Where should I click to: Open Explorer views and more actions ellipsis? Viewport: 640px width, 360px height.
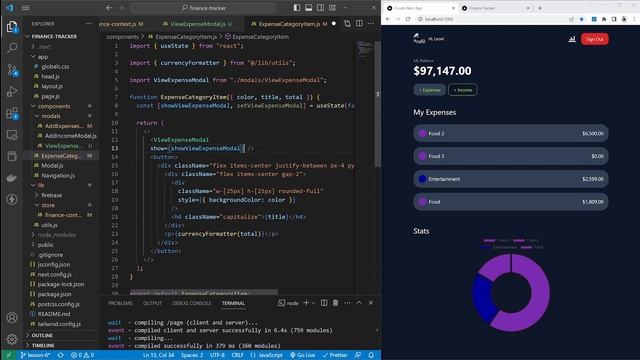point(89,24)
